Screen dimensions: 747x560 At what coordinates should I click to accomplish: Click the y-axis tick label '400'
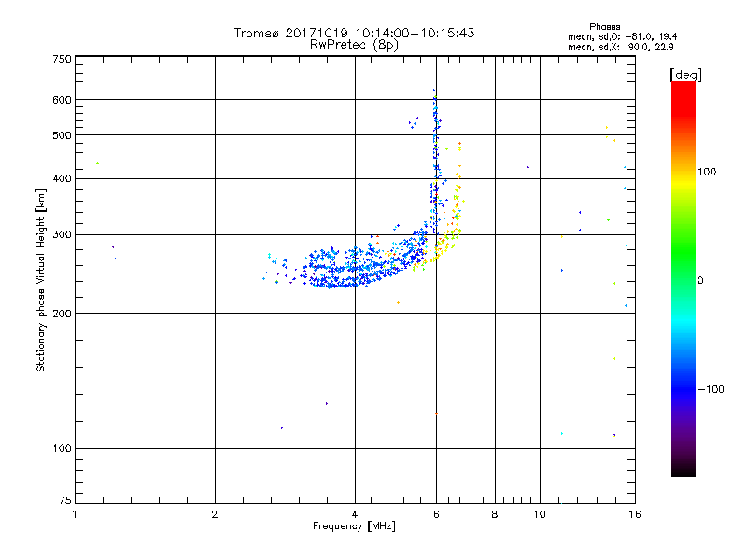click(63, 178)
